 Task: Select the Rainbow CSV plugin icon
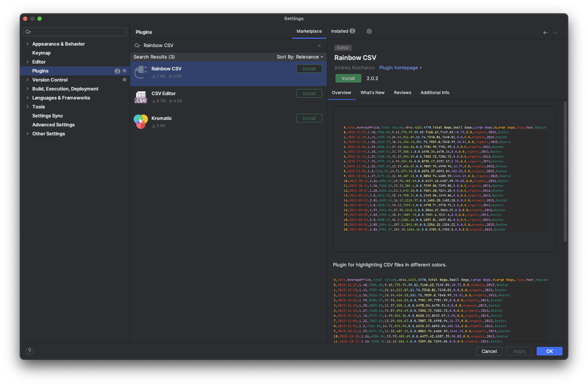(x=141, y=72)
